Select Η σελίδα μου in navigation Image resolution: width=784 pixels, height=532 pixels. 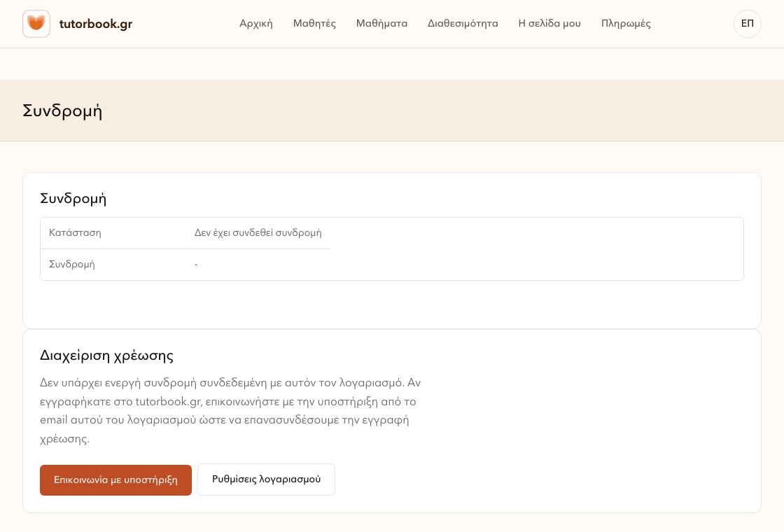[x=549, y=24]
